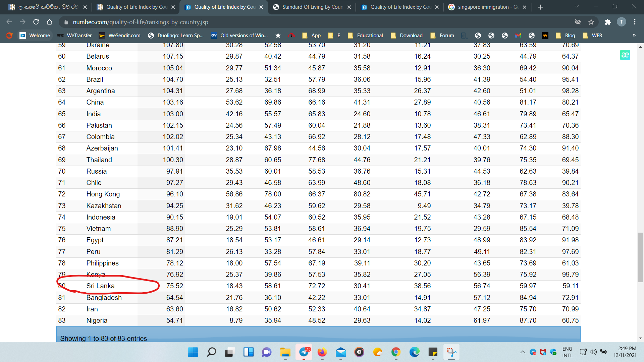The image size is (644, 362).
Task: Select the Sri Lanka country cell
Action: [100, 286]
